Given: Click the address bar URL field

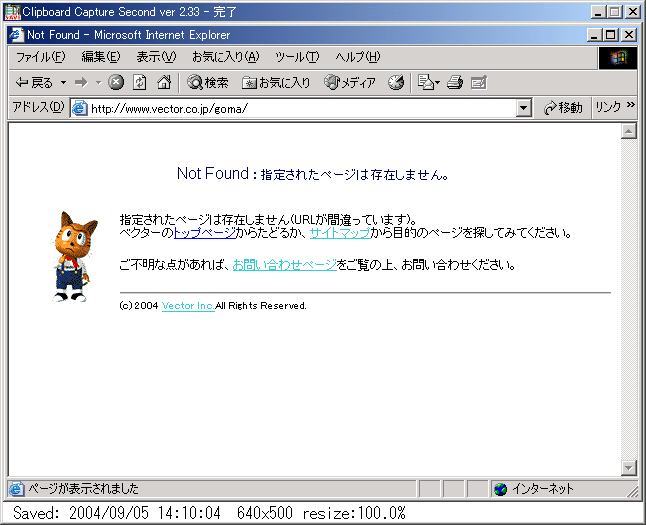Looking at the screenshot, I should (300, 108).
